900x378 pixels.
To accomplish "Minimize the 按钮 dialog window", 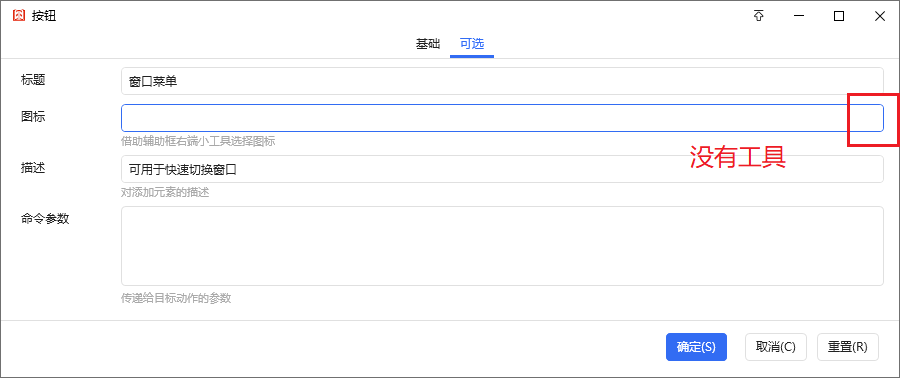I will [x=798, y=16].
